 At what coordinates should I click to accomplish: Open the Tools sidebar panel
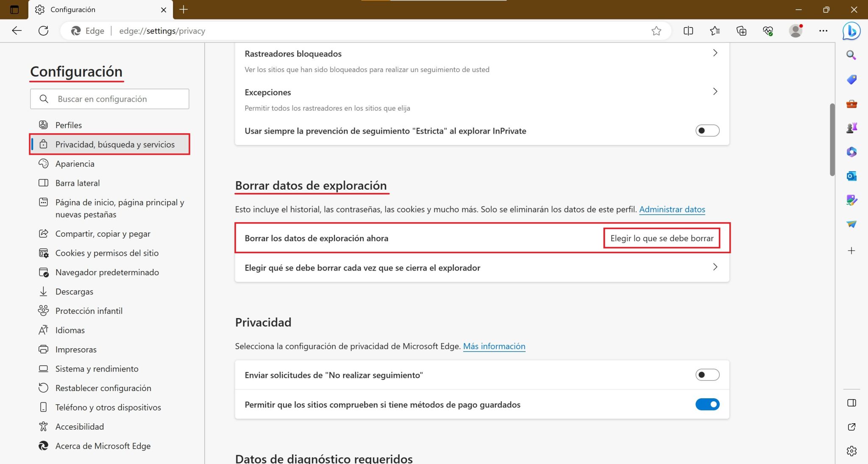pos(851,103)
